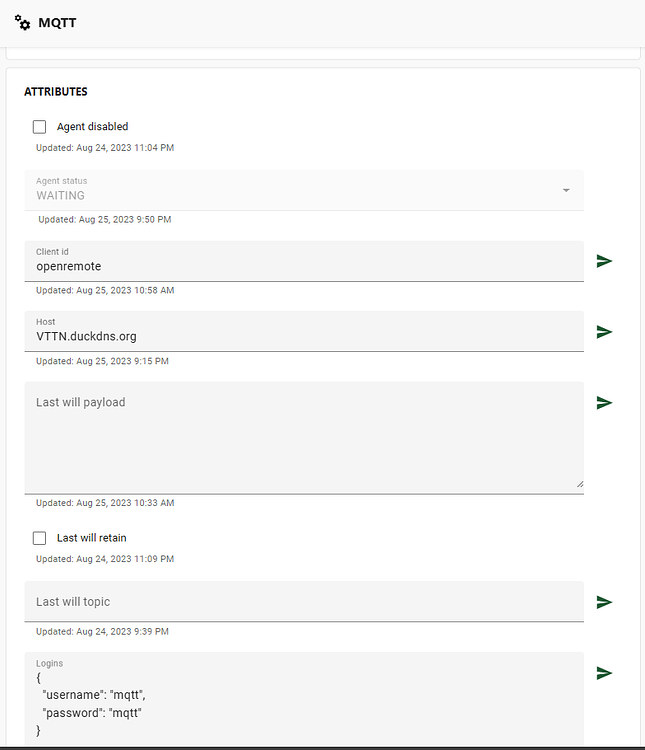Image resolution: width=645 pixels, height=750 pixels.
Task: Click the Last will topic field
Action: (x=300, y=602)
